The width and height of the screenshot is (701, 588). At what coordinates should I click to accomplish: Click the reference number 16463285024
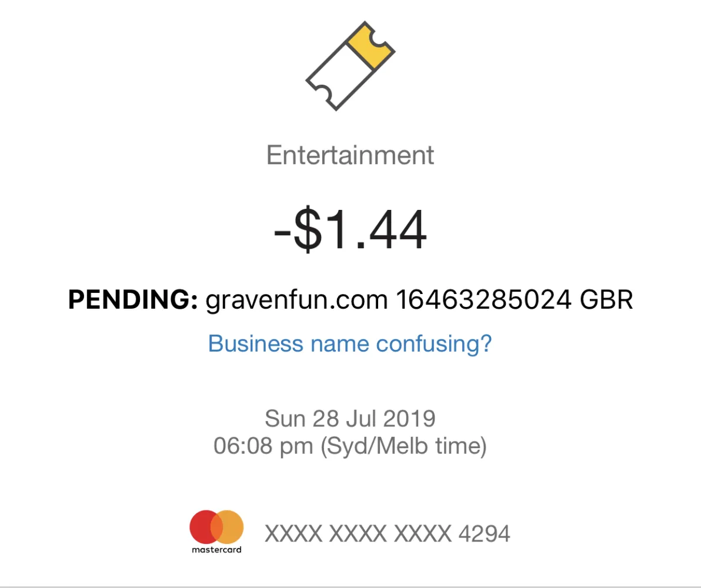tap(483, 300)
